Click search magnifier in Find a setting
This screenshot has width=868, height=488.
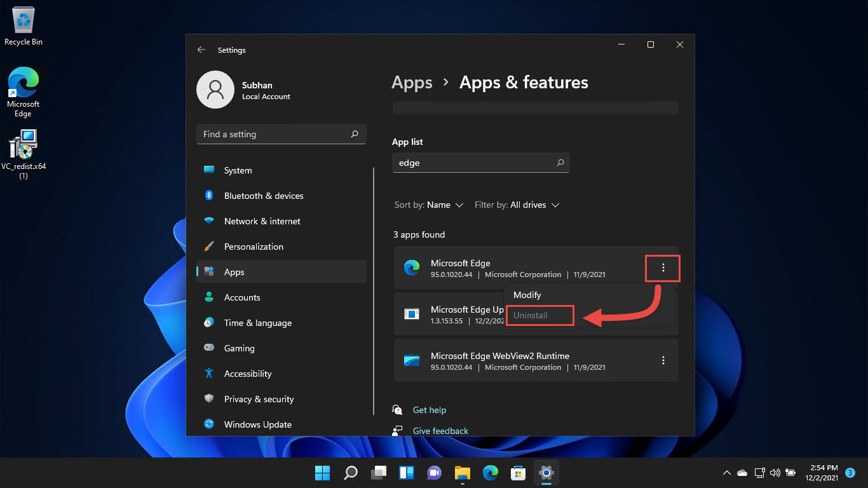coord(355,134)
